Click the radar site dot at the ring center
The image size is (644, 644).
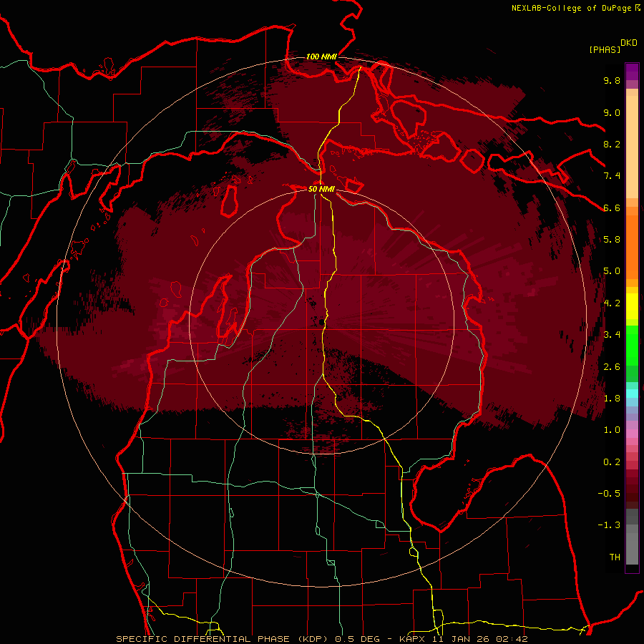(x=321, y=323)
